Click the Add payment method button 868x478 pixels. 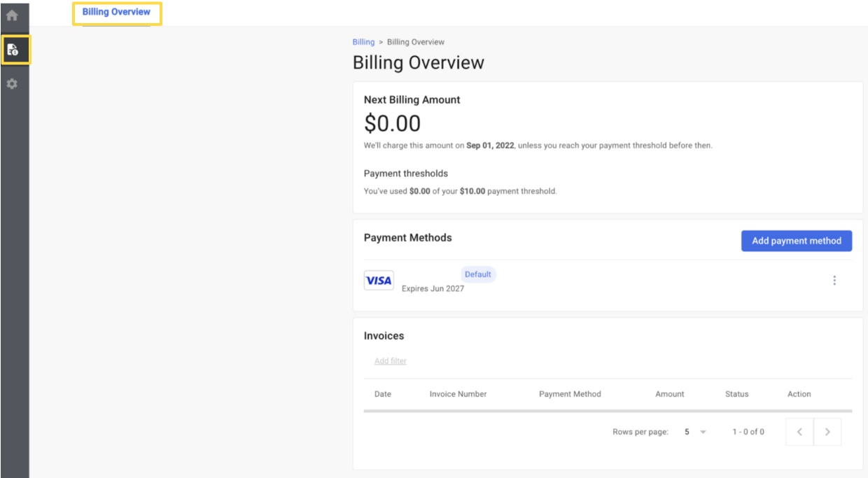pos(797,240)
